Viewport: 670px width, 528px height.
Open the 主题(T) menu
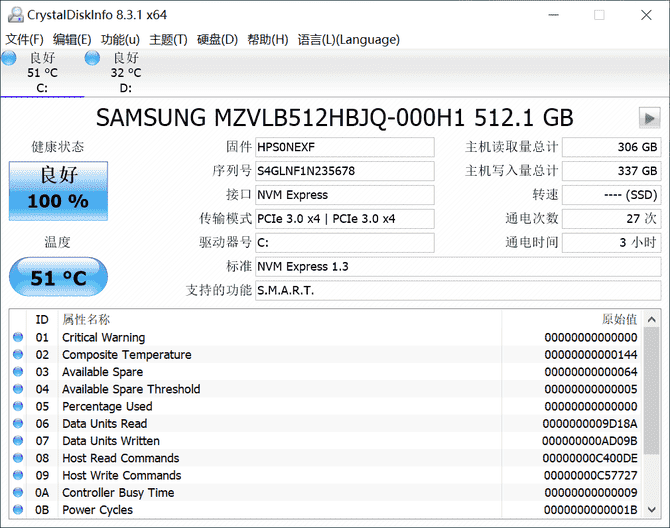(168, 39)
